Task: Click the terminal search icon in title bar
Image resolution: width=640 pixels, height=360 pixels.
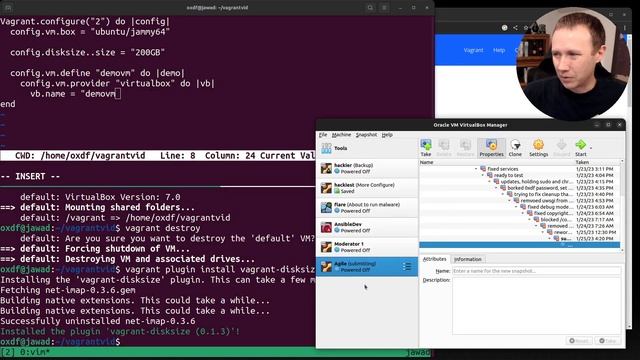Action: (x=370, y=7)
